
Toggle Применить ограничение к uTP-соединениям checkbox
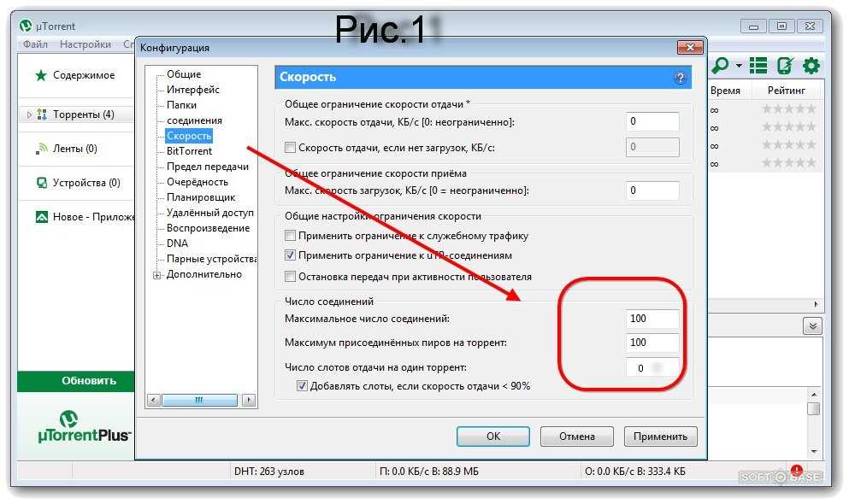coord(290,255)
